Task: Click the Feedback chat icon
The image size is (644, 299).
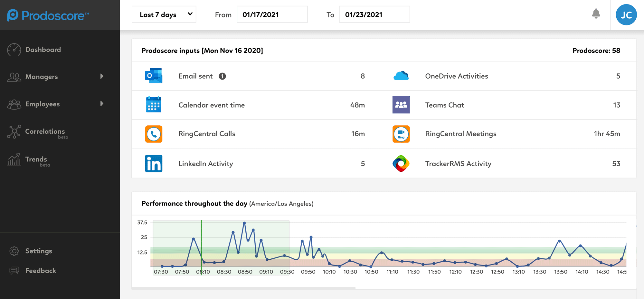Action: pyautogui.click(x=14, y=271)
